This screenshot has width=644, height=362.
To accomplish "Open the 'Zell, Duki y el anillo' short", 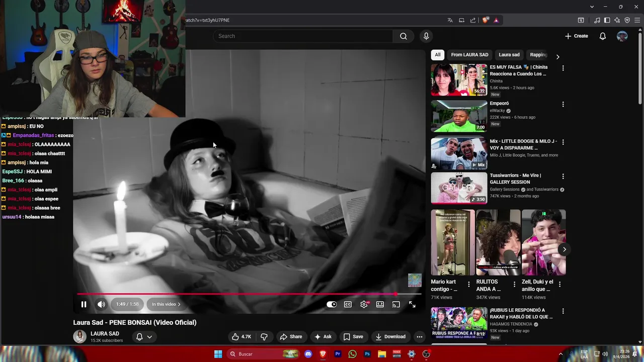I will [x=543, y=242].
